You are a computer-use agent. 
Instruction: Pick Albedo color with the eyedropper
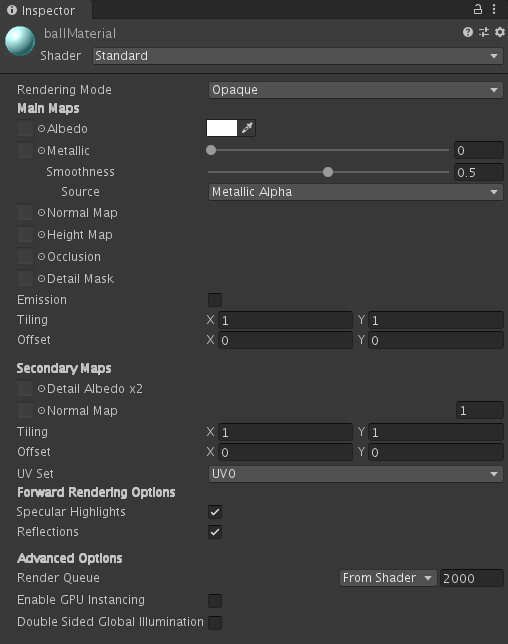point(247,128)
